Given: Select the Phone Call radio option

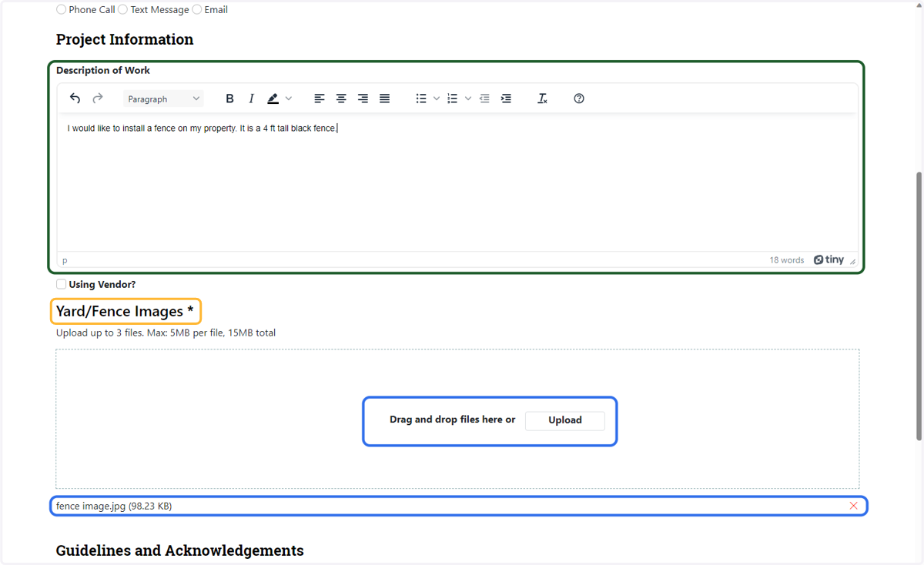Looking at the screenshot, I should pyautogui.click(x=62, y=10).
